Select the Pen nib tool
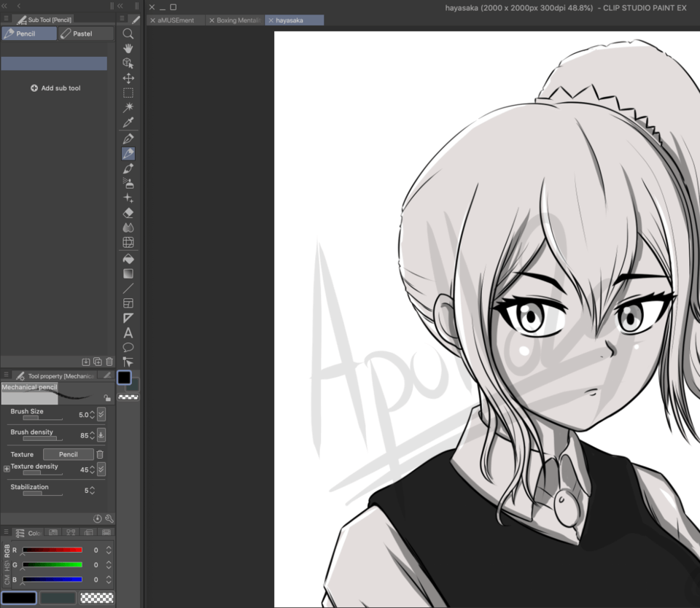Viewport: 700px width, 608px height. 128,139
